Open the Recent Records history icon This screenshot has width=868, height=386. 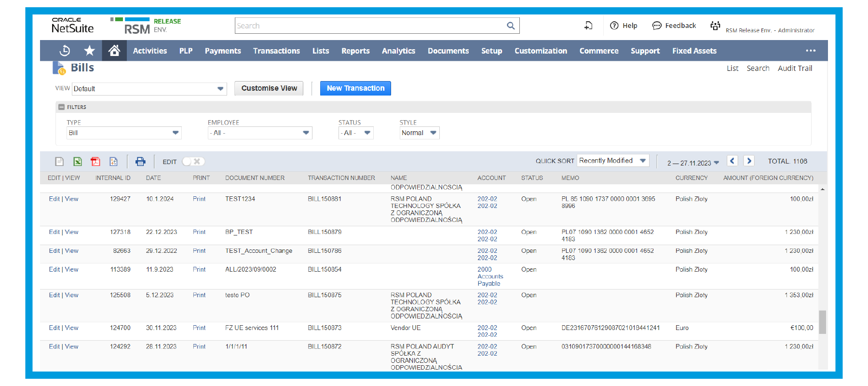[x=65, y=51]
